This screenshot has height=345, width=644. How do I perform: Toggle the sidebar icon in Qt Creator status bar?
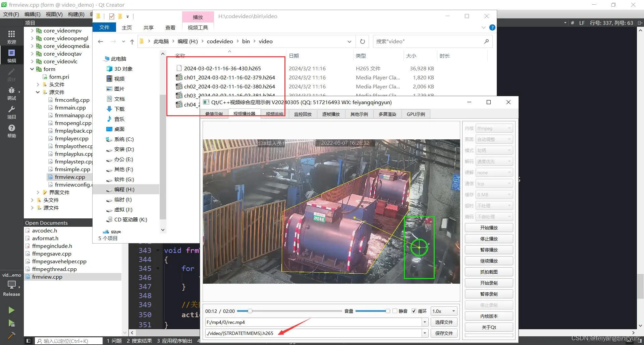pyautogui.click(x=29, y=341)
